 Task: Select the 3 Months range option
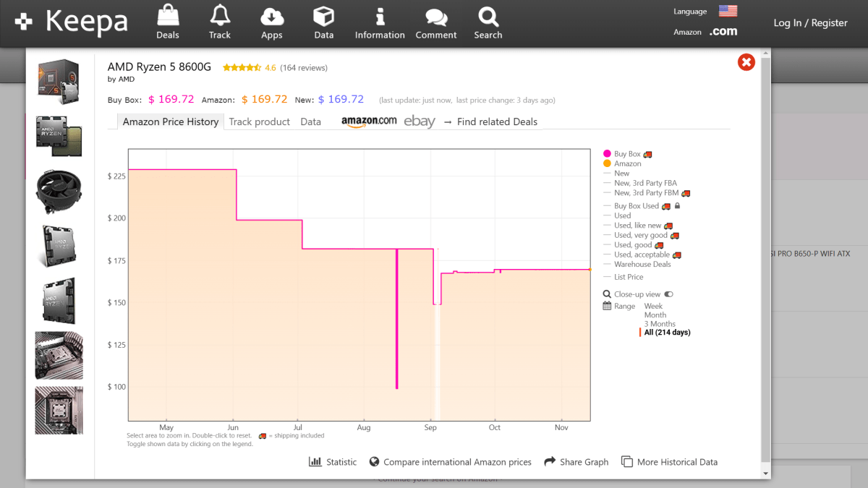[660, 324]
